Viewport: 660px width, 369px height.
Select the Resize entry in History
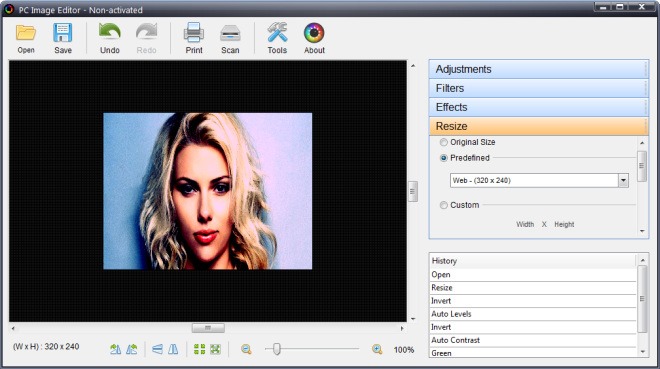tap(533, 288)
